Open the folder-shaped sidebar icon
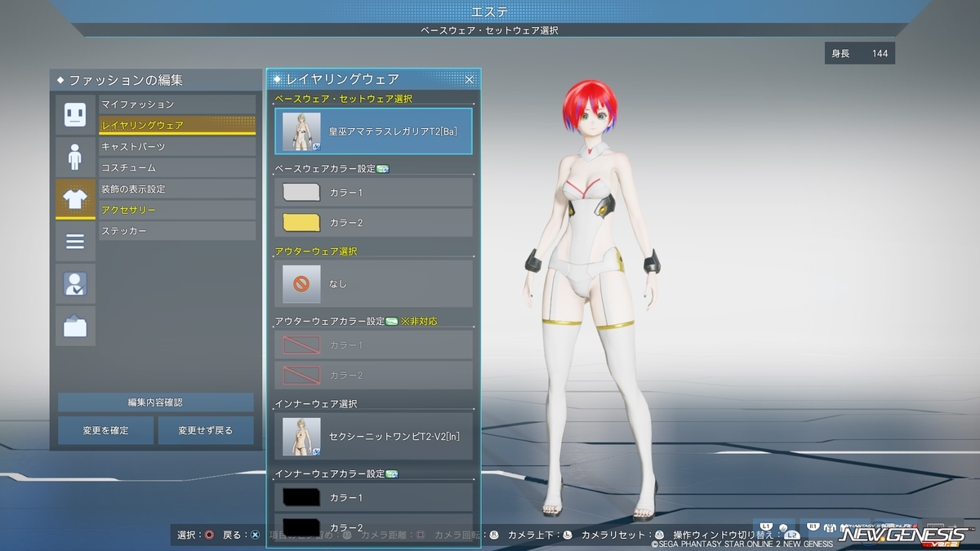Viewport: 980px width, 551px height. [75, 327]
